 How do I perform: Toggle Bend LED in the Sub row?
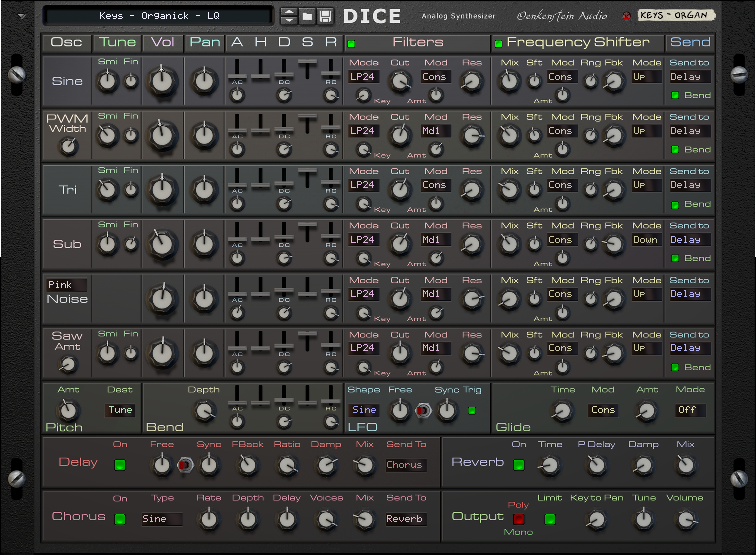675,258
